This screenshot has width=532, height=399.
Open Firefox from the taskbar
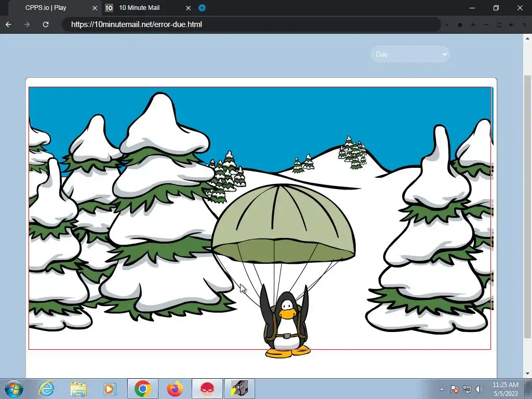click(x=175, y=389)
